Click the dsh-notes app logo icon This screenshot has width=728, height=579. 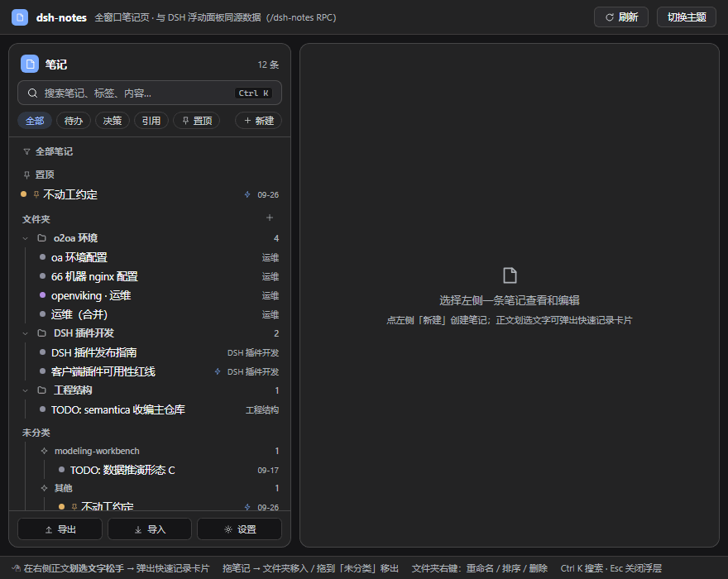[20, 17]
